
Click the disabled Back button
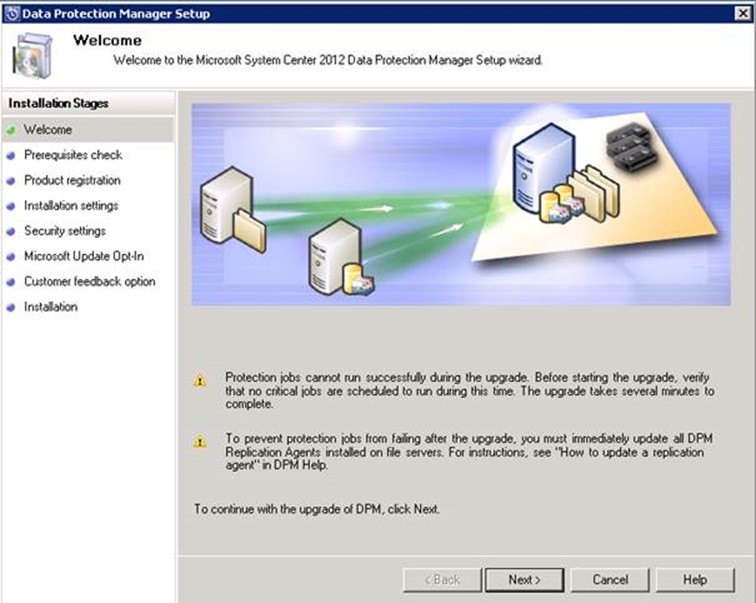[442, 579]
